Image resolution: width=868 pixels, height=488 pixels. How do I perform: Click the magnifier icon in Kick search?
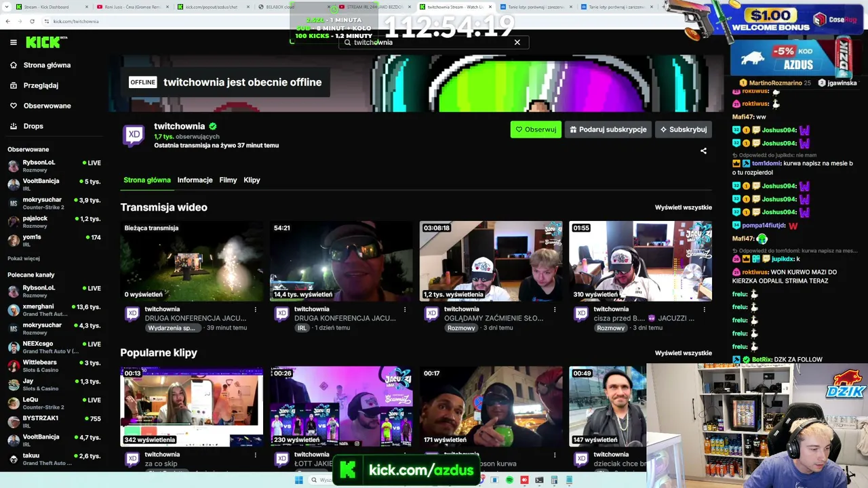(x=348, y=42)
